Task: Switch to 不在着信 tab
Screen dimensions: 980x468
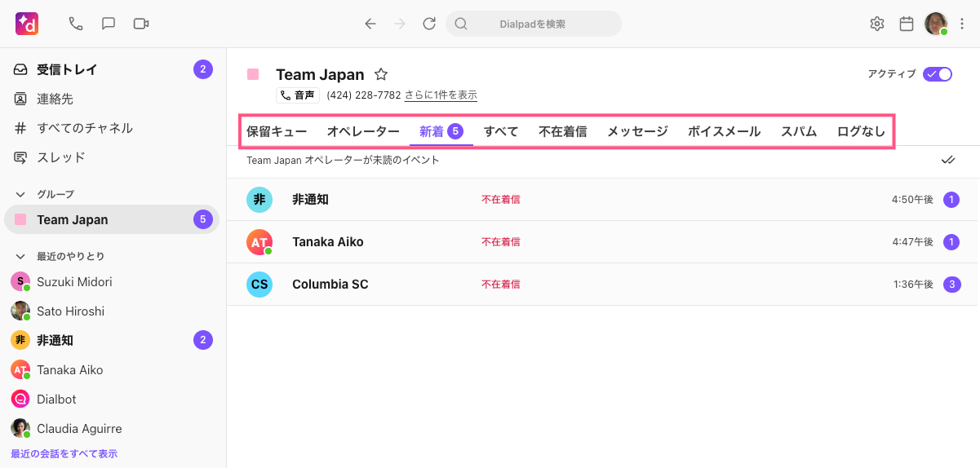Action: tap(563, 131)
